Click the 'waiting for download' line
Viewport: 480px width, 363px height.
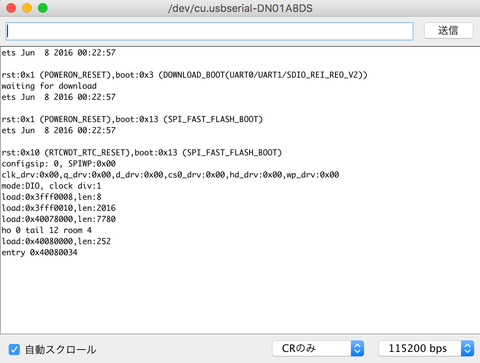click(x=49, y=86)
